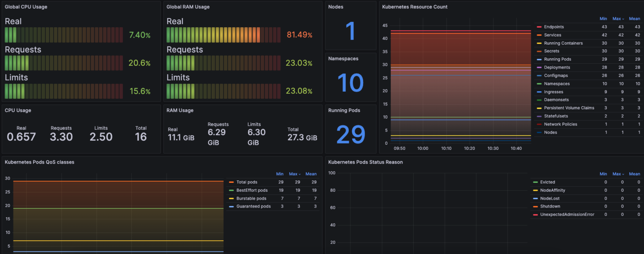
Task: Toggle the Configmaps series in the legend
Action: click(x=556, y=76)
